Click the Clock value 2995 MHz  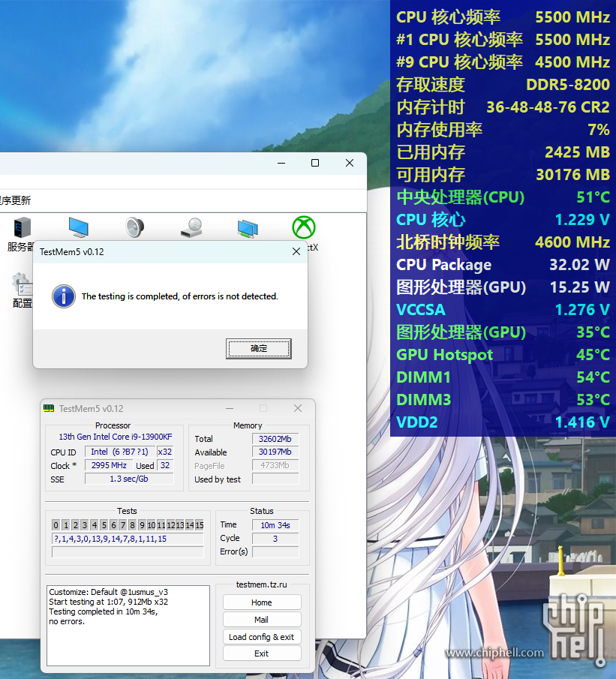tap(109, 465)
